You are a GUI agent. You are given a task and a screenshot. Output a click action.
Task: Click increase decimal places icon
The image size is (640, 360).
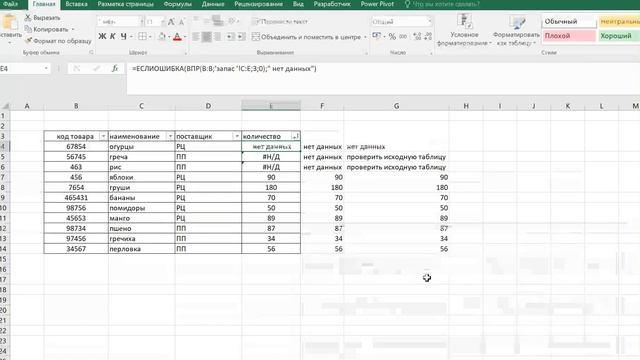tap(417, 37)
